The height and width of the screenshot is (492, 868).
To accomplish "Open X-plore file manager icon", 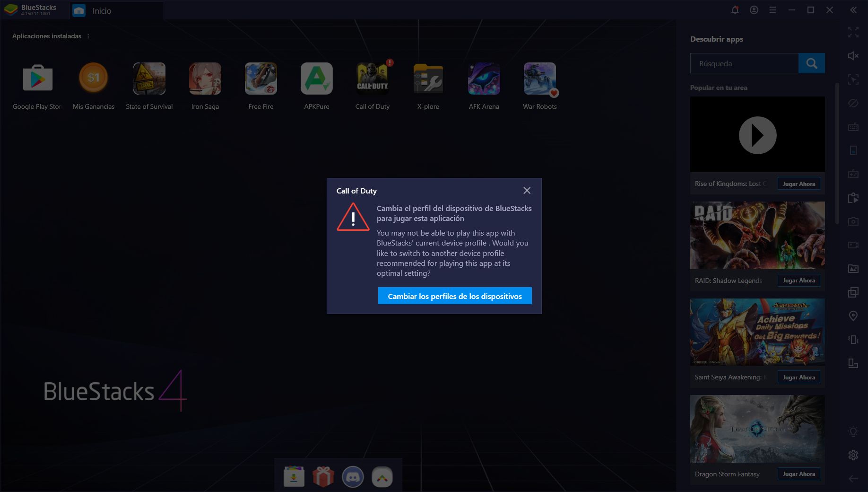I will (x=428, y=78).
